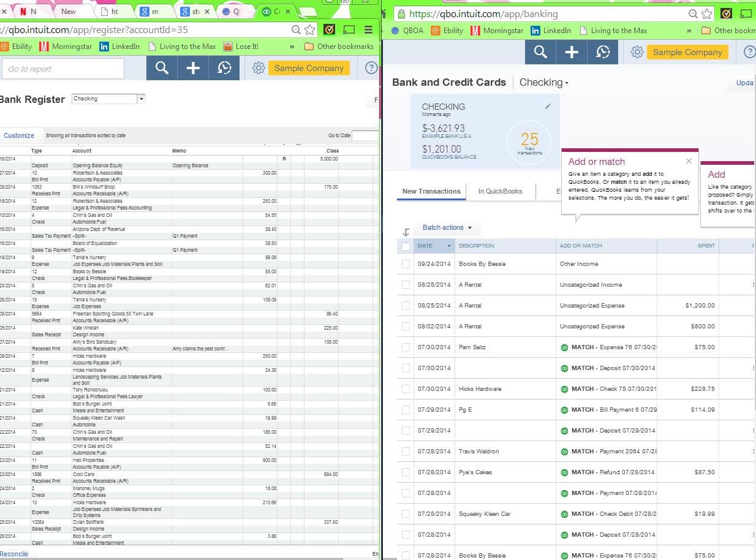Open the recent transactions clock icon
The image size is (756, 560).
(x=603, y=52)
